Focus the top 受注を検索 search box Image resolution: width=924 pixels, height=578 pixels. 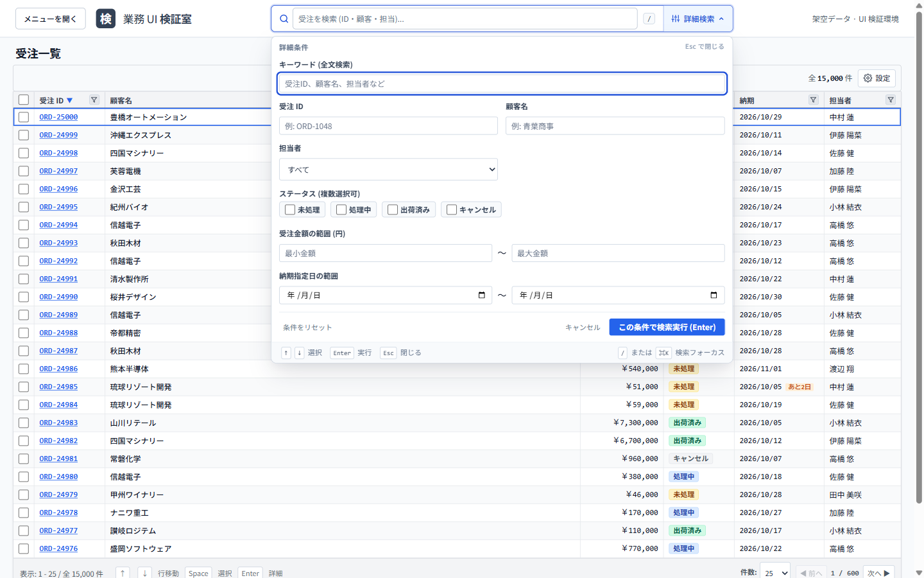(465, 19)
